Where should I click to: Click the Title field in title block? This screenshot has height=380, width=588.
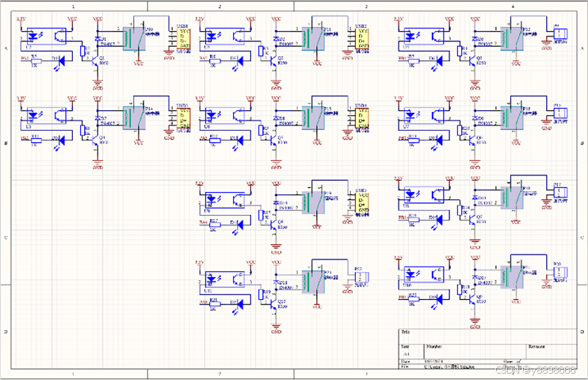tap(487, 336)
